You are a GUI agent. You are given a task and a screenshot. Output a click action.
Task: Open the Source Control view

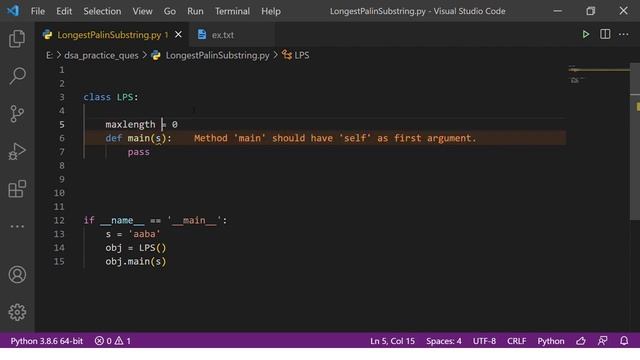(17, 113)
